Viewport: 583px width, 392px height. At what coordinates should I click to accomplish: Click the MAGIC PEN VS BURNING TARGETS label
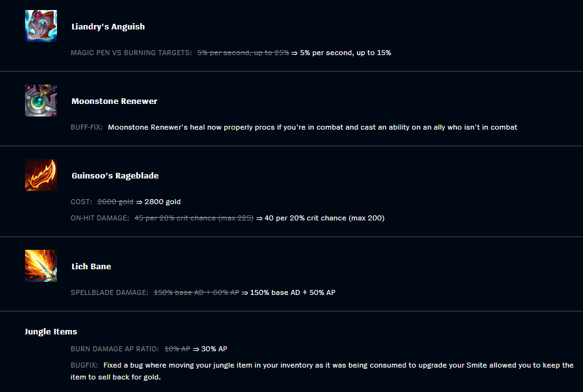[132, 53]
